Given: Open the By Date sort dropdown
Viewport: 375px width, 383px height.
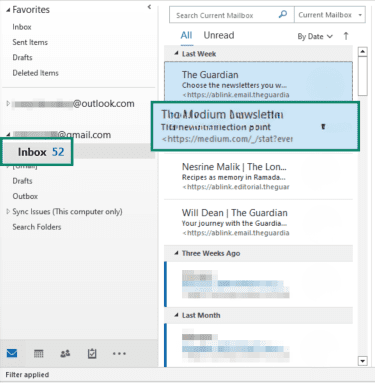Looking at the screenshot, I should coord(315,36).
